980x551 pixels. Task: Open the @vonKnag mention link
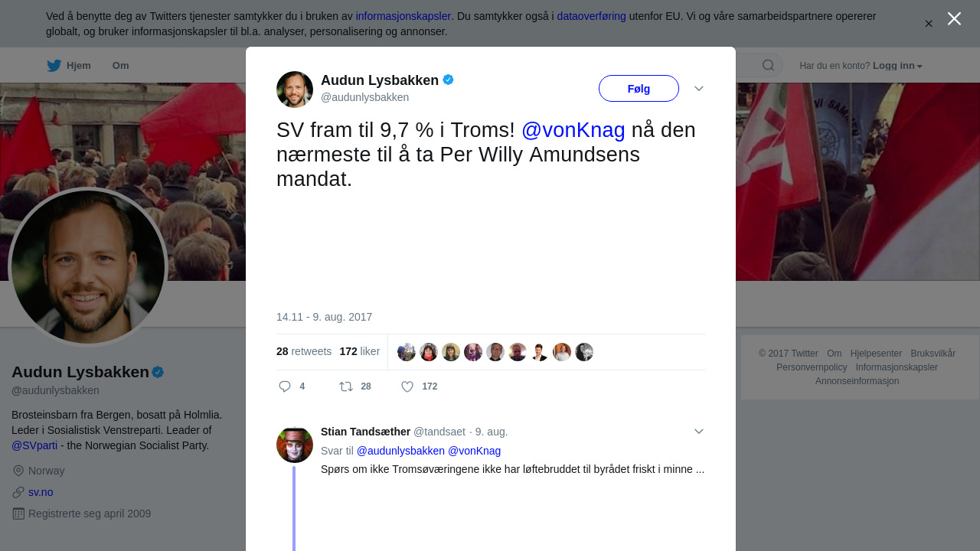573,130
